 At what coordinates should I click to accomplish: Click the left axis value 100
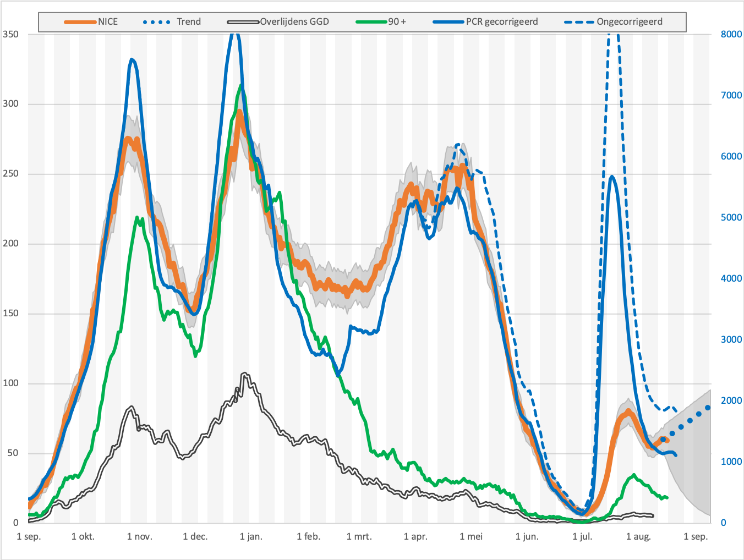10,383
